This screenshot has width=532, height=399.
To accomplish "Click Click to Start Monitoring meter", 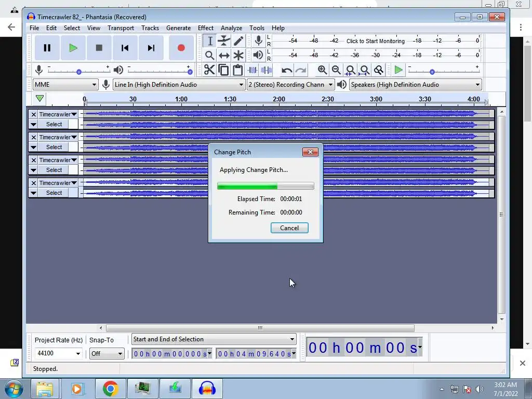I will click(x=375, y=41).
